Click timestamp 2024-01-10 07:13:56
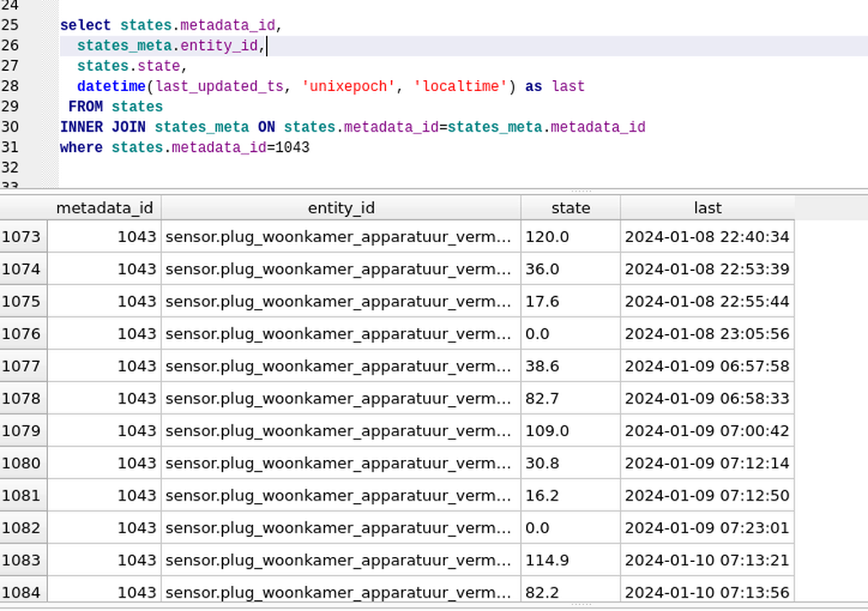The height and width of the screenshot is (611, 868). click(707, 590)
